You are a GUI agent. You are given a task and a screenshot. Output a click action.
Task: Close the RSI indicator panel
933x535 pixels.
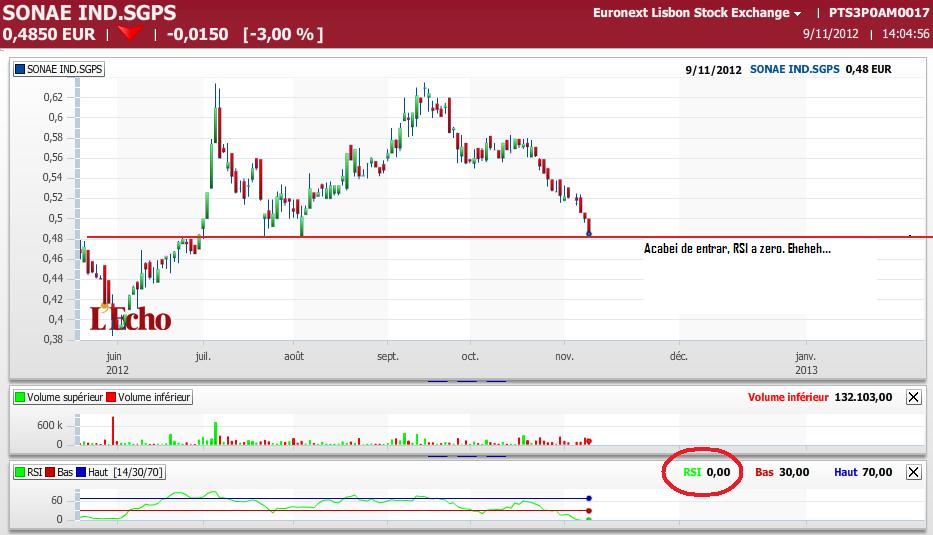pos(913,472)
